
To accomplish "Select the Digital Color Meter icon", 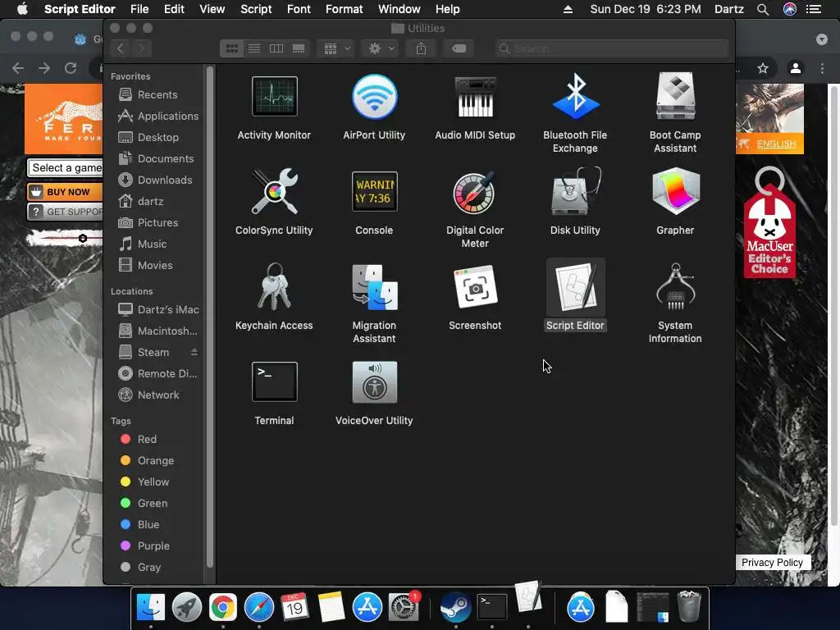I will click(x=475, y=192).
